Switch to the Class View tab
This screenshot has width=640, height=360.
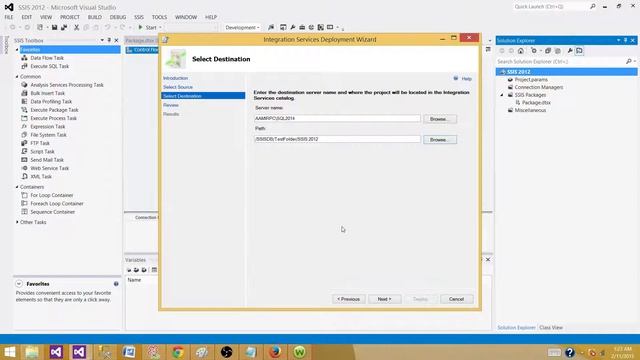[551, 327]
